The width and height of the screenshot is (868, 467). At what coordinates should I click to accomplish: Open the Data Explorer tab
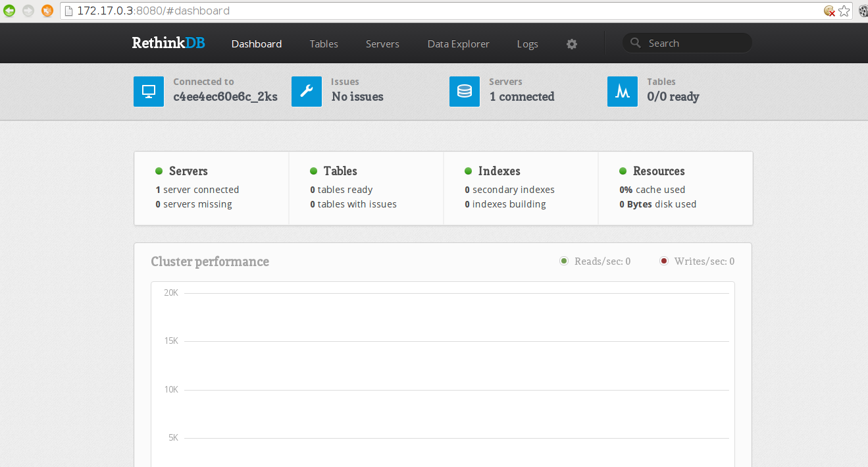click(x=458, y=44)
